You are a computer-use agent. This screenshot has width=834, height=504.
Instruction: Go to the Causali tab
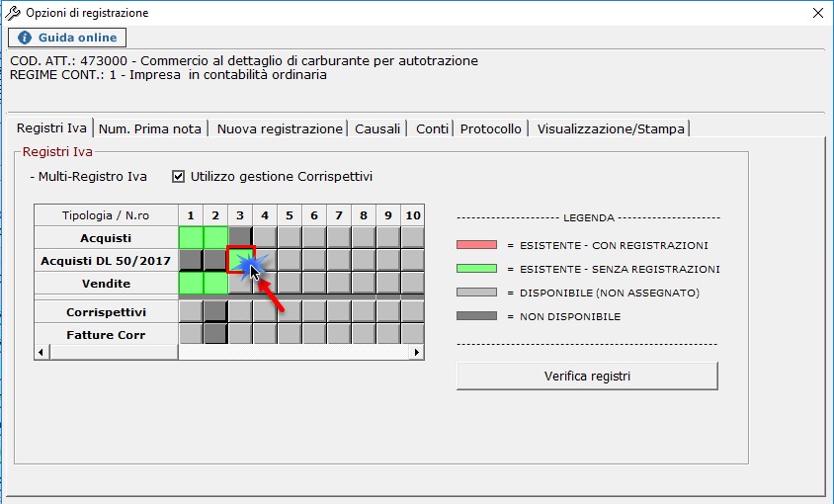point(377,128)
